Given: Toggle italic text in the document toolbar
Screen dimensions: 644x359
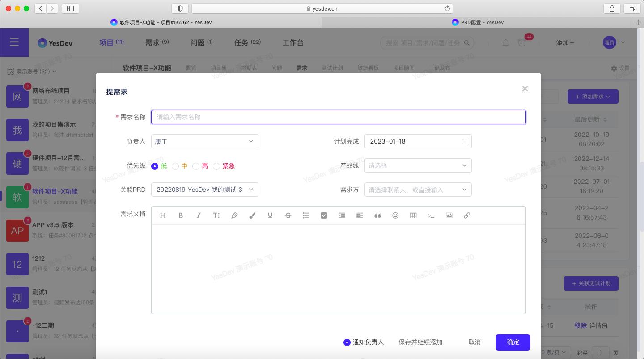Looking at the screenshot, I should [x=199, y=215].
